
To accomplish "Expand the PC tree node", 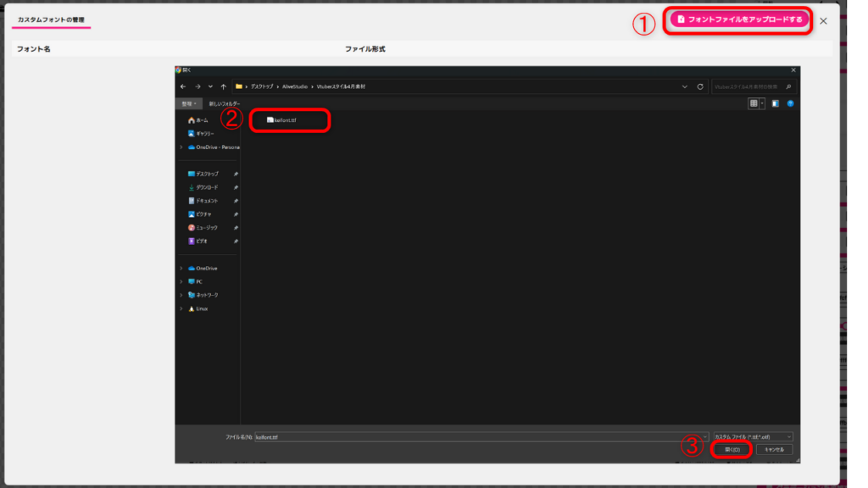I will pyautogui.click(x=181, y=281).
